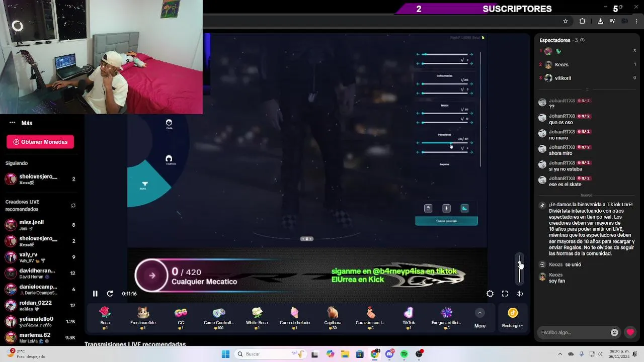644x362 pixels.
Task: Open browser extensions puzzle icon
Action: [583, 21]
